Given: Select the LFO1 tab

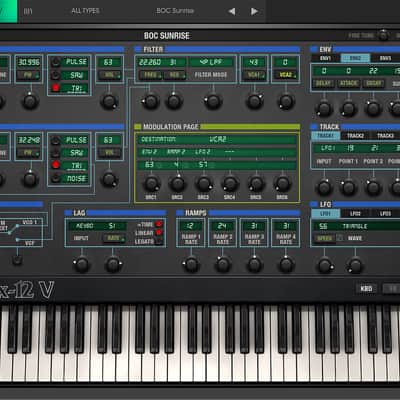Looking at the screenshot, I should [x=326, y=213].
